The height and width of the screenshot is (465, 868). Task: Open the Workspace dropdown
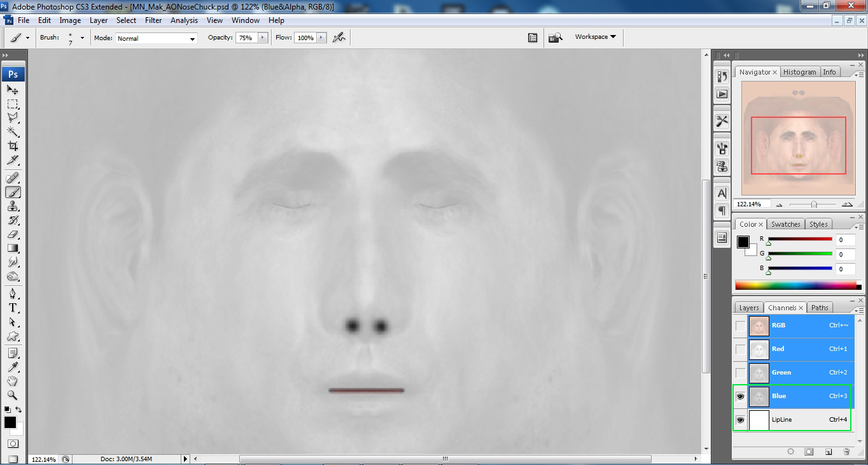click(x=596, y=37)
